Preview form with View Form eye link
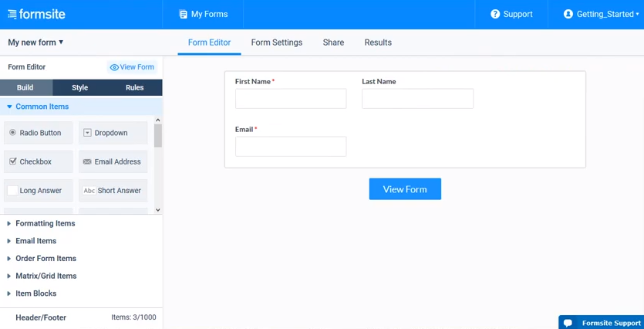 [x=132, y=67]
